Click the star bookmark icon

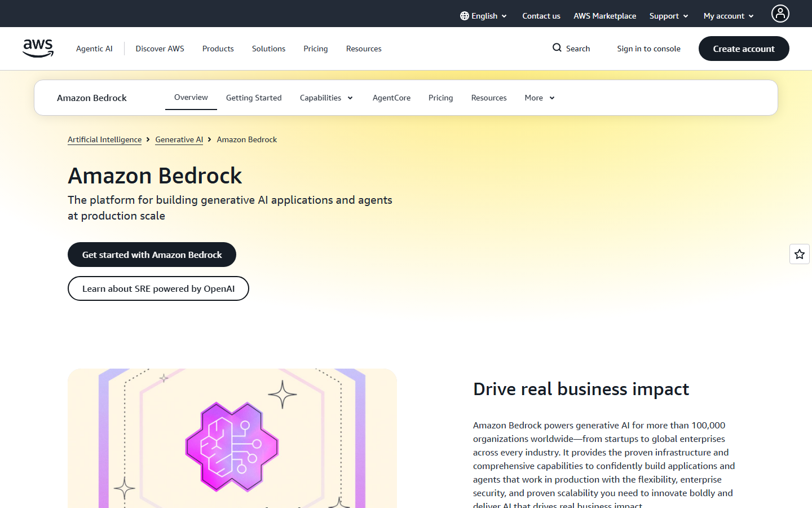[x=799, y=254]
